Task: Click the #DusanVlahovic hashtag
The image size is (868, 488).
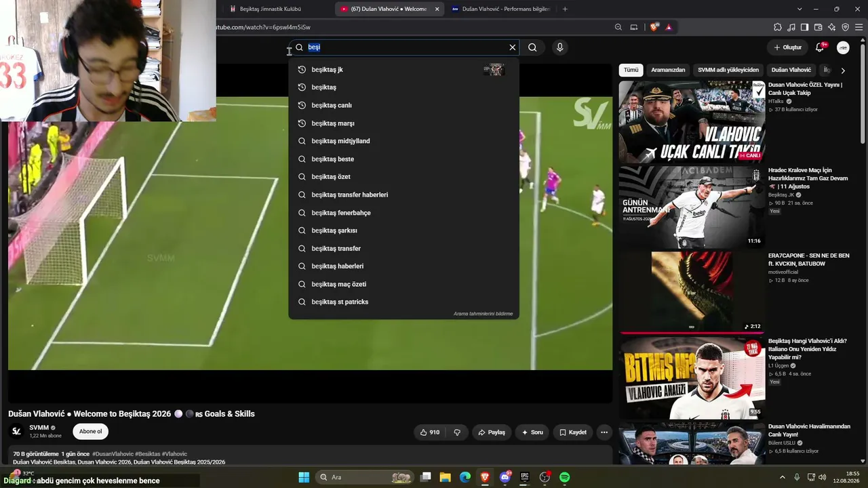Action: click(112, 454)
